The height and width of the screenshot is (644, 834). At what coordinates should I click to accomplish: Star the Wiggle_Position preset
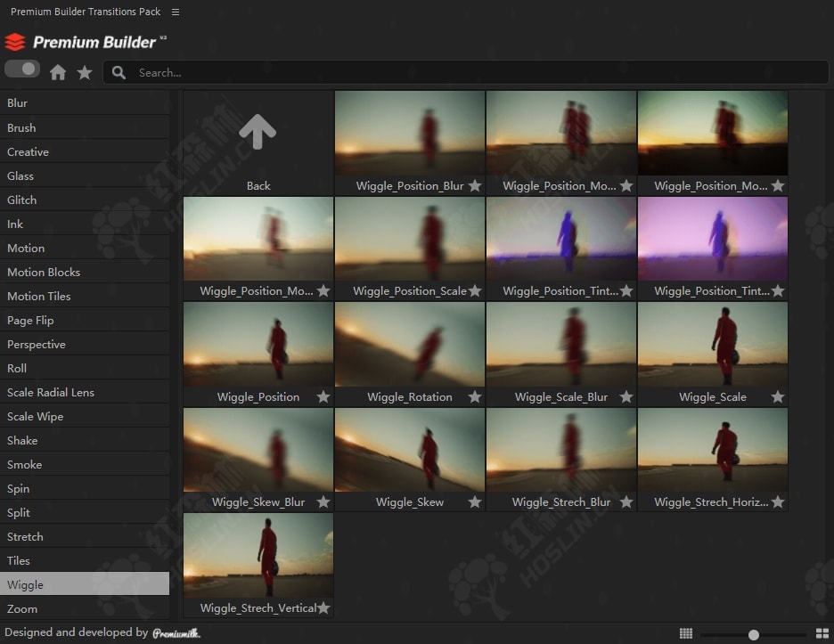coord(323,396)
